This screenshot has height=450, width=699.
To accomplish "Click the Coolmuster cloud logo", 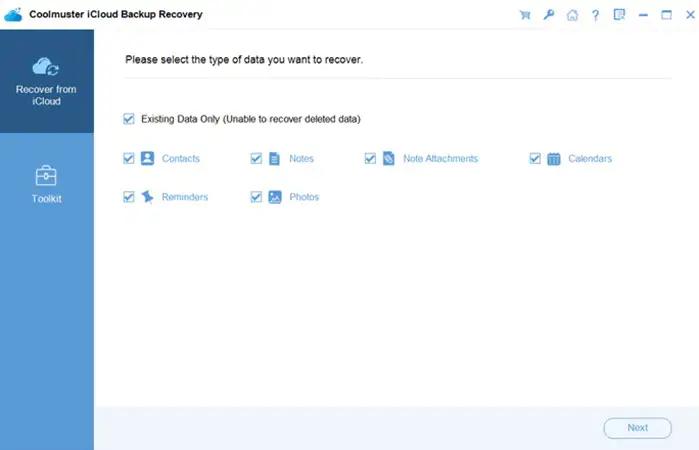I will (x=13, y=15).
